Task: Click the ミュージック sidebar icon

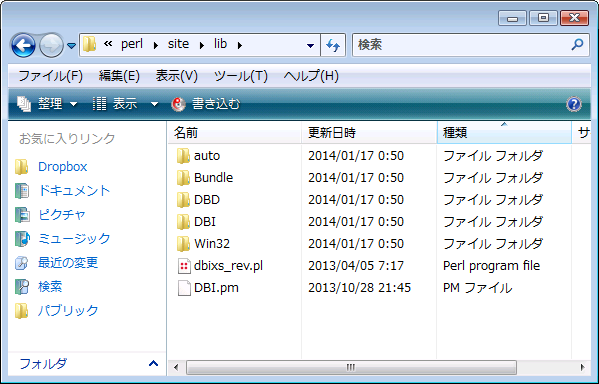Action: 22,239
